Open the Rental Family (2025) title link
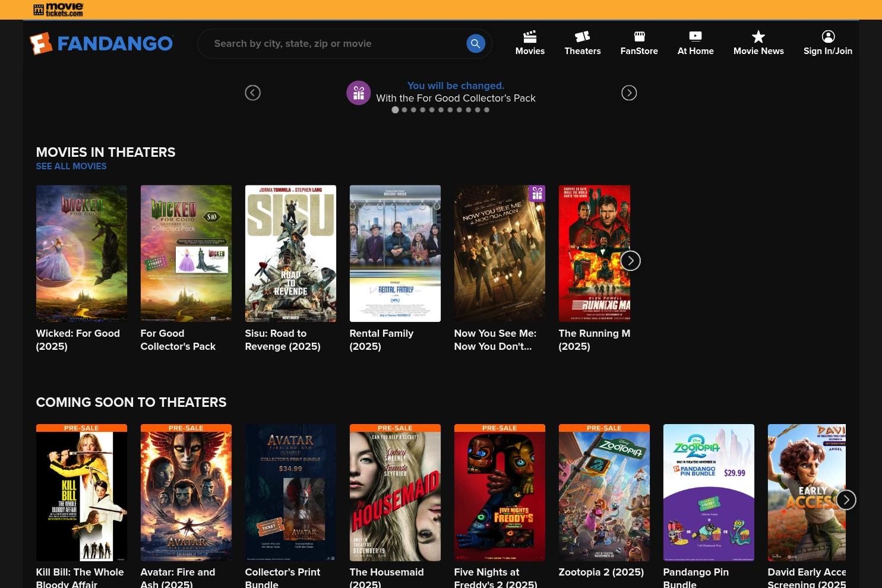The height and width of the screenshot is (588, 882). point(381,340)
